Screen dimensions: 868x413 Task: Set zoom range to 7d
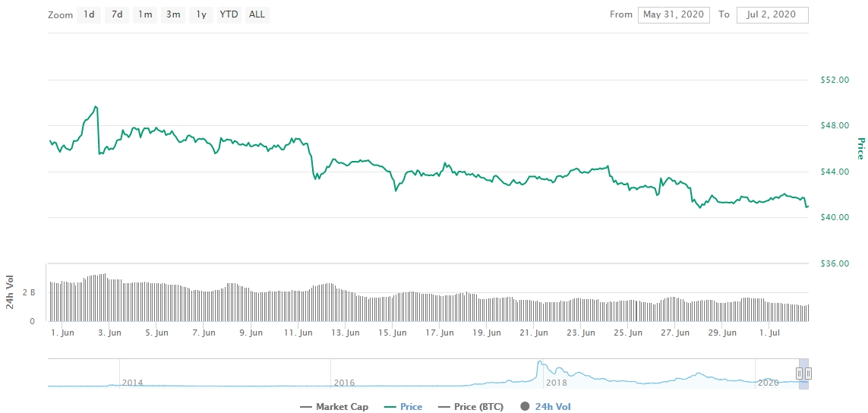click(x=117, y=15)
